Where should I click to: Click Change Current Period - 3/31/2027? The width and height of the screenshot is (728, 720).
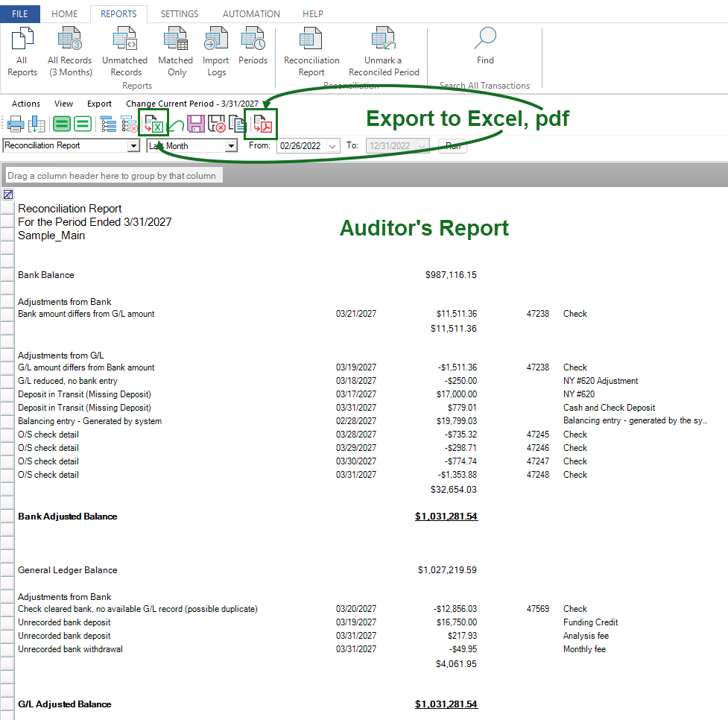(x=192, y=104)
